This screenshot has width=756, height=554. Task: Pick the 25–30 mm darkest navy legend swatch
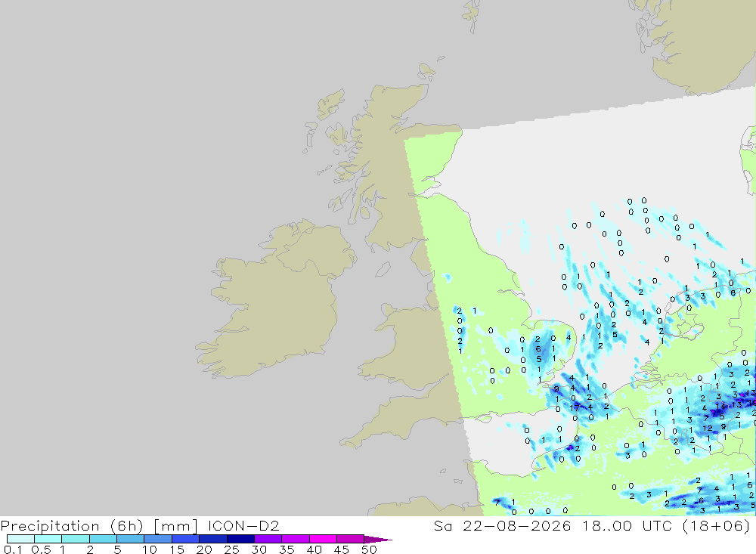click(240, 539)
